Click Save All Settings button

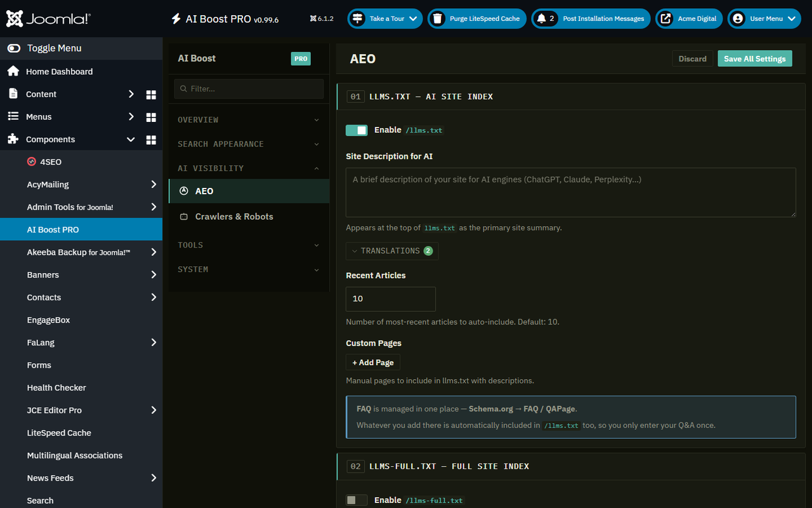[x=755, y=58]
